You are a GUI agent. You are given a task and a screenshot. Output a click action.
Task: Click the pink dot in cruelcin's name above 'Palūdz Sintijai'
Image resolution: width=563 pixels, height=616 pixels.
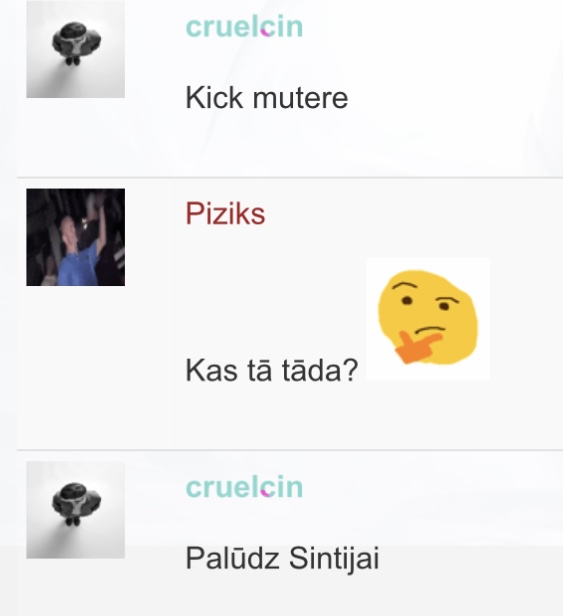click(266, 493)
